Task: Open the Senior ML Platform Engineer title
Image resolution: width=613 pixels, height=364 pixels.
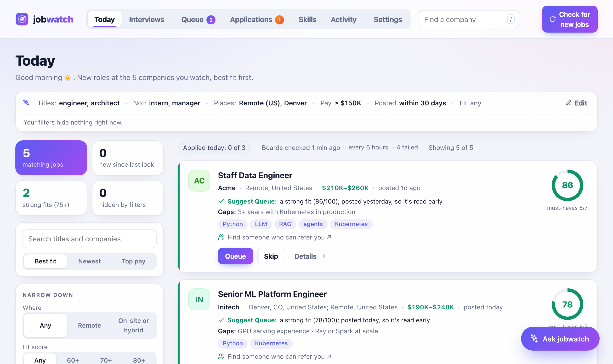Action: 272,294
